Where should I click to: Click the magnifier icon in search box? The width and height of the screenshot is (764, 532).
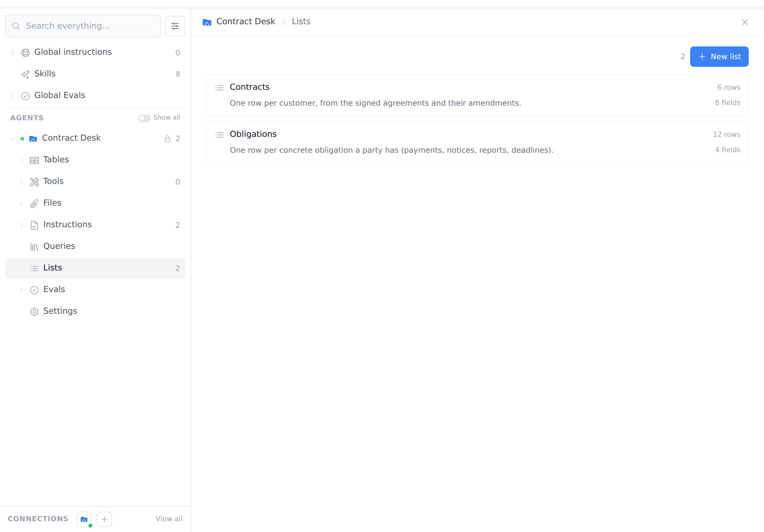point(16,26)
